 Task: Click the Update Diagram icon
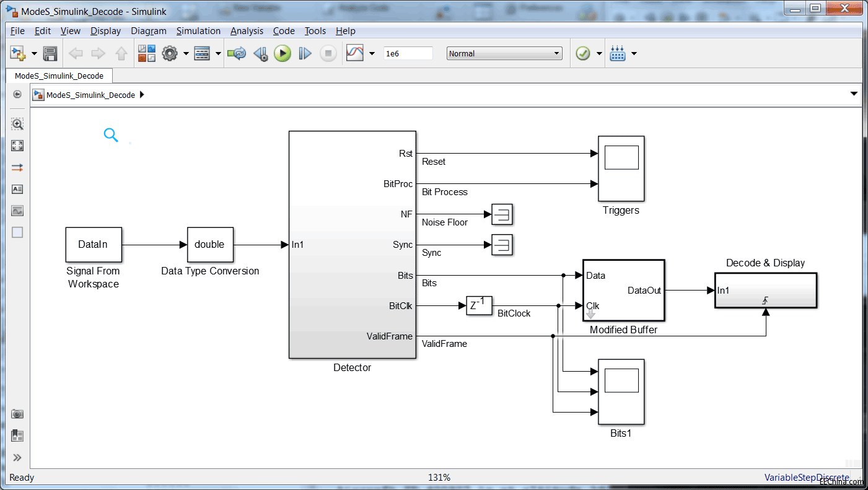pos(236,54)
